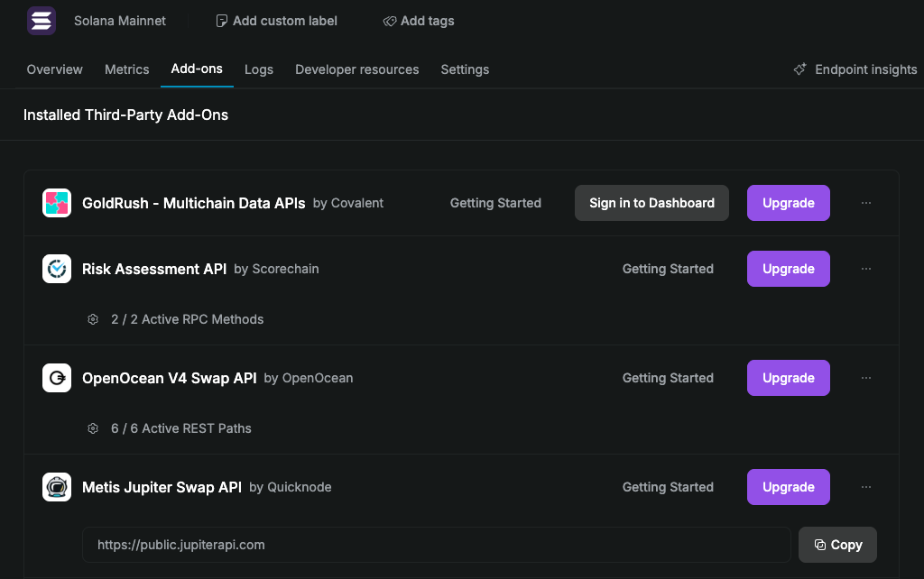Click the public.jupiterapi.com URL field
The image size is (924, 579).
pos(436,545)
